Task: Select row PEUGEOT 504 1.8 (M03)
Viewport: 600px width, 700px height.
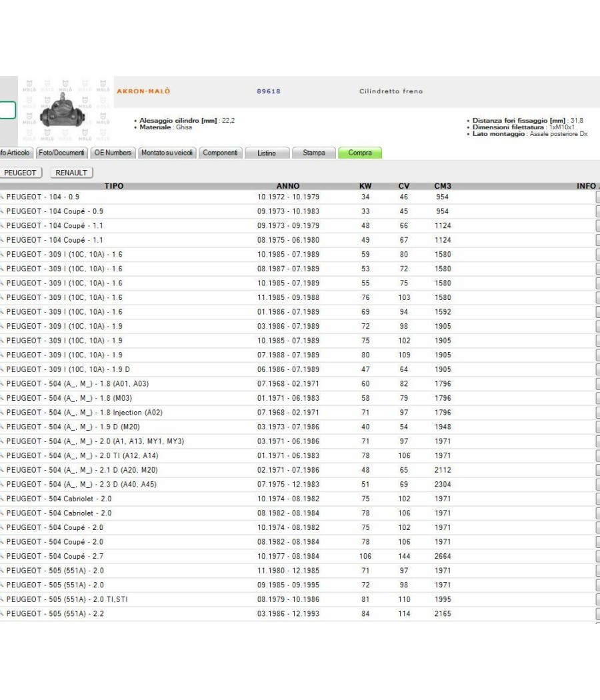Action: coord(300,398)
